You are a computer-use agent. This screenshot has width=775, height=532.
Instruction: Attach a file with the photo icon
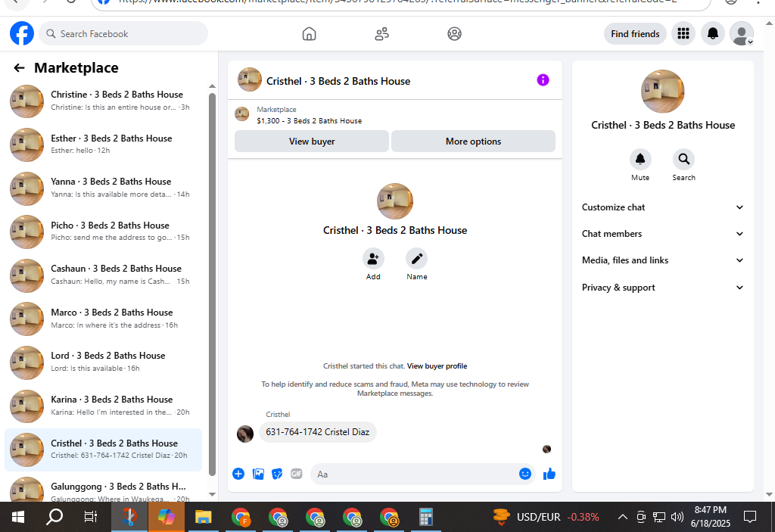pyautogui.click(x=258, y=474)
